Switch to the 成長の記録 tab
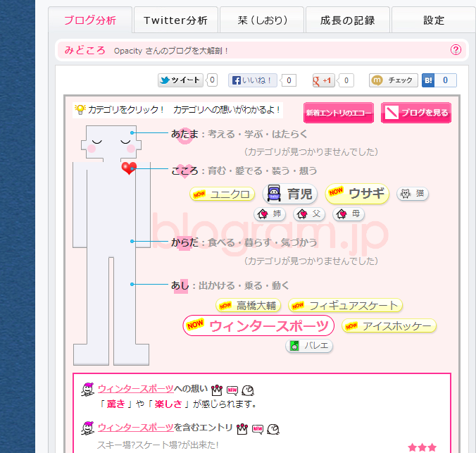The width and height of the screenshot is (476, 453). tap(348, 20)
